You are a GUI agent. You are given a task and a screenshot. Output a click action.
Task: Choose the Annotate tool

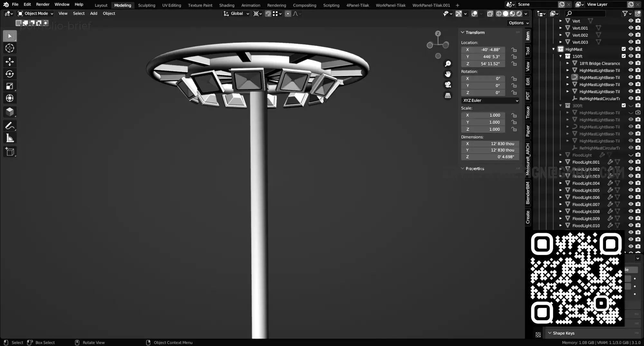[x=10, y=126]
